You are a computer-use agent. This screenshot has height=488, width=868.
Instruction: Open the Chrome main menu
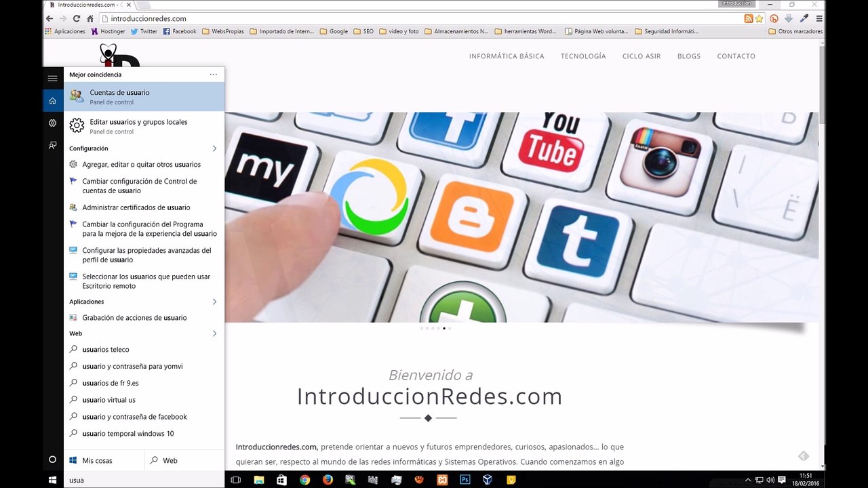point(819,18)
